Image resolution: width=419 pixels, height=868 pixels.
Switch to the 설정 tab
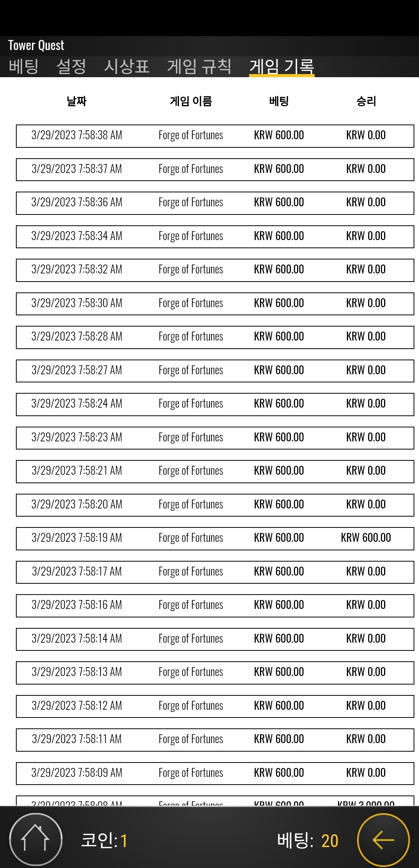click(x=71, y=66)
